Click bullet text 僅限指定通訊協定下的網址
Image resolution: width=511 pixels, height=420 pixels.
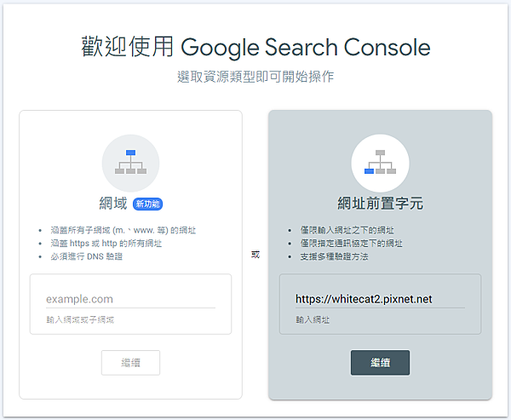coord(351,244)
